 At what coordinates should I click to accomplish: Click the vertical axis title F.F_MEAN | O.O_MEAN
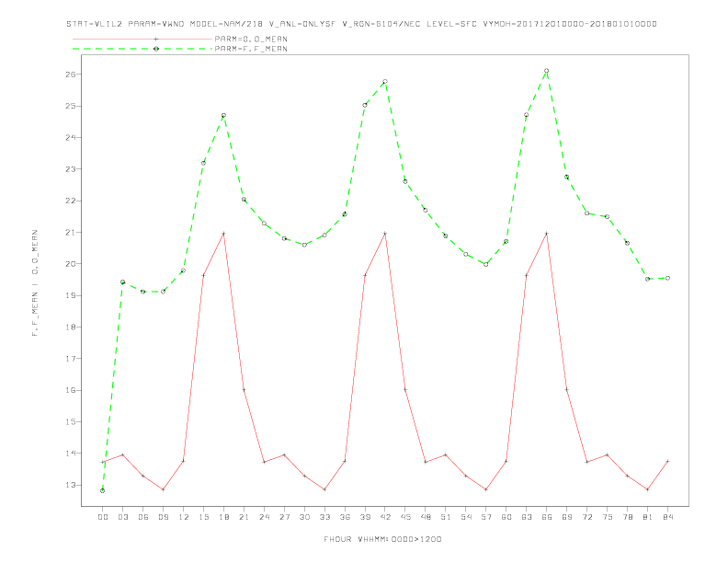[x=35, y=283]
